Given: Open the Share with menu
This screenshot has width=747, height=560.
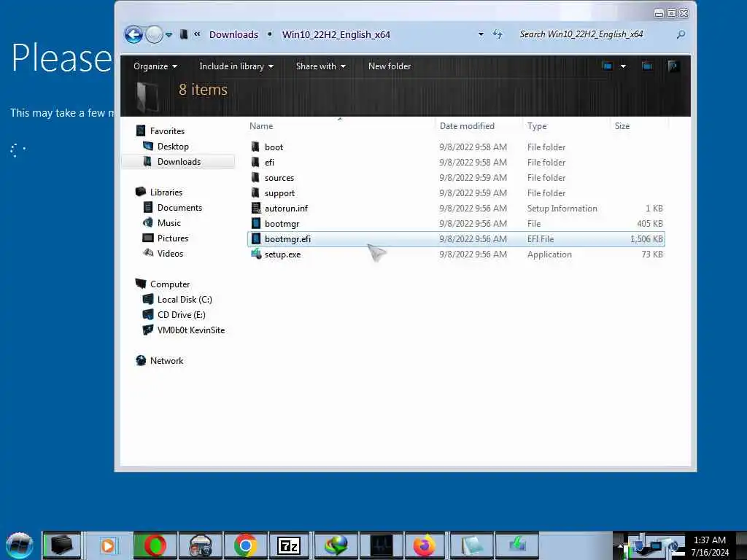Looking at the screenshot, I should 321,66.
